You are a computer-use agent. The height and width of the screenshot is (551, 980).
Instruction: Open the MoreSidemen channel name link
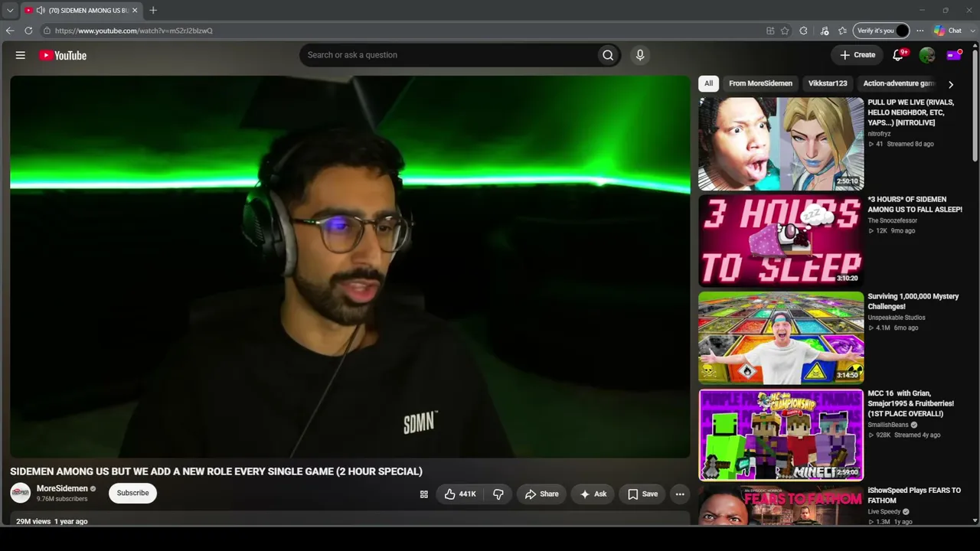(62, 488)
